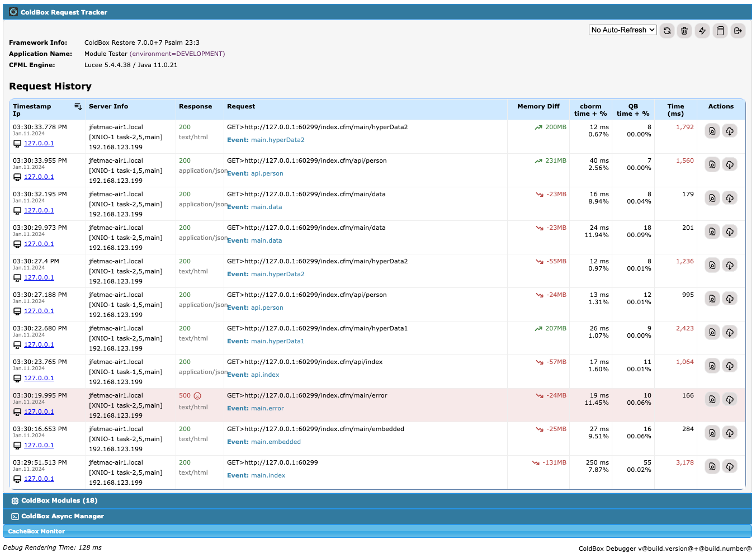
Task: Click the trash icon to clear request history
Action: 684,31
